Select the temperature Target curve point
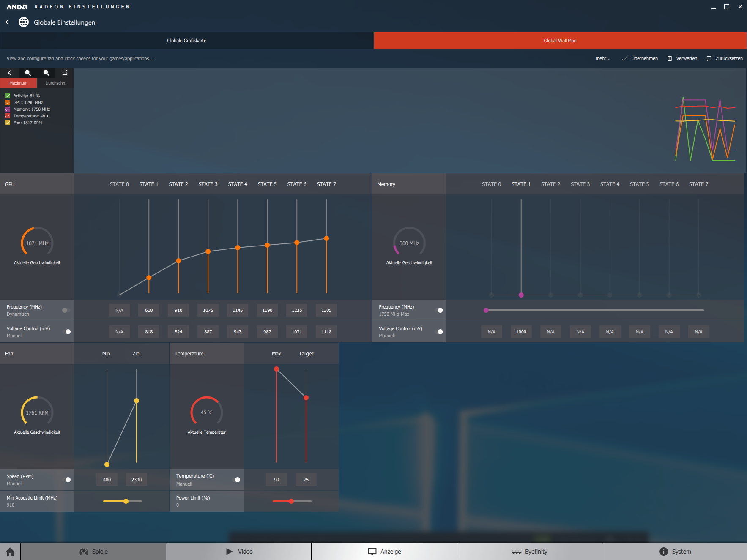 [x=306, y=398]
